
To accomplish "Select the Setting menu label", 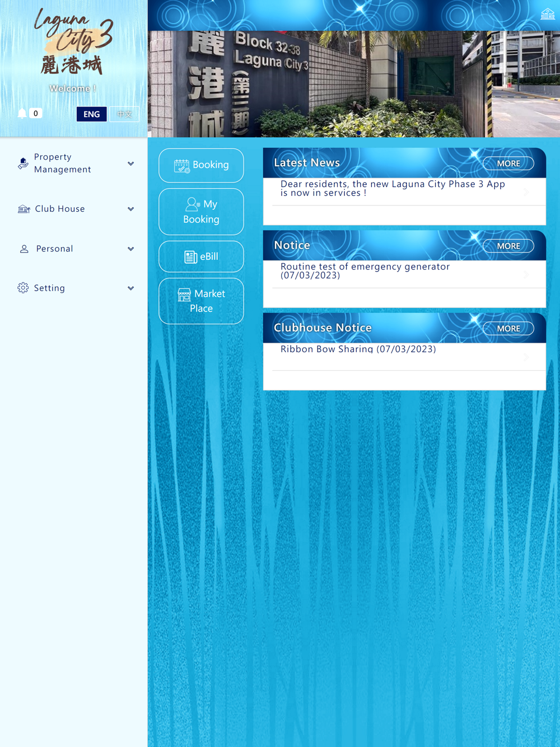I will tap(49, 288).
